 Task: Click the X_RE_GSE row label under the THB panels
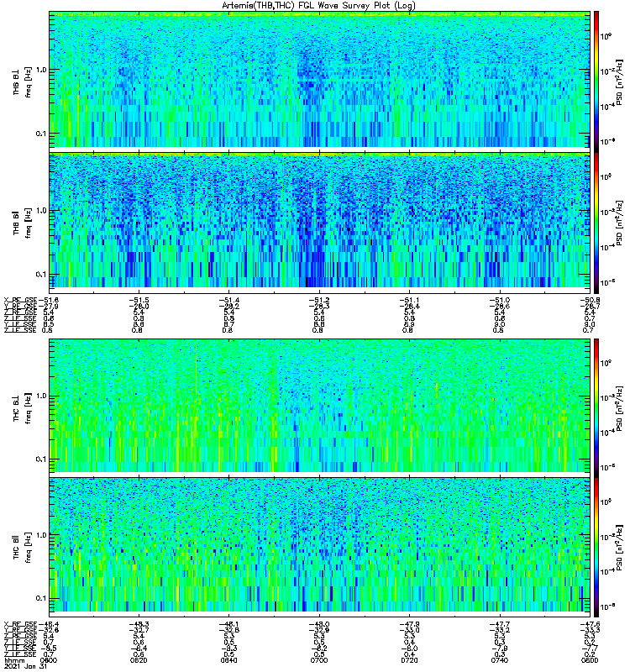20,301
